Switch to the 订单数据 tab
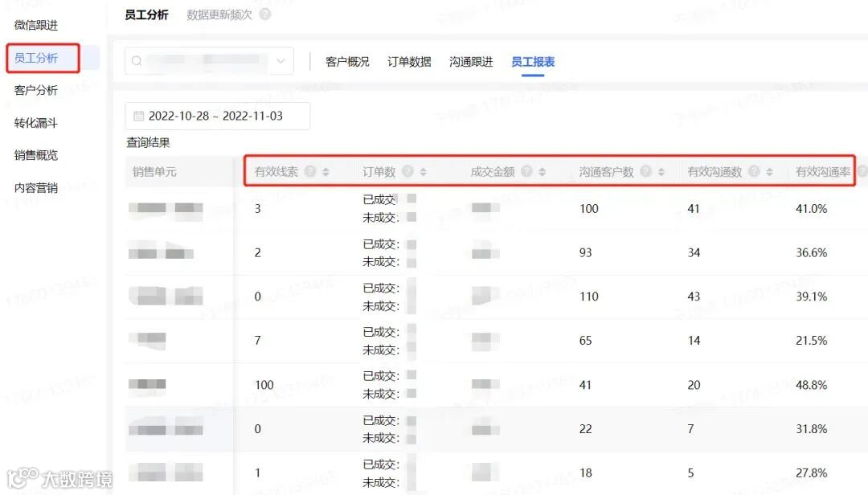 (409, 61)
